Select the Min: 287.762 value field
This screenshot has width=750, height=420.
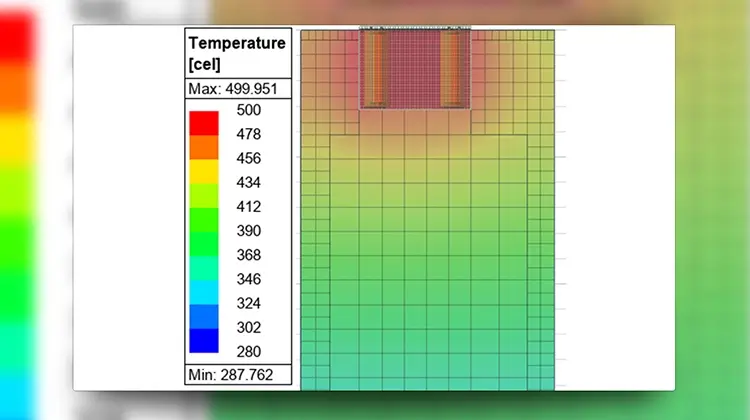coord(238,376)
